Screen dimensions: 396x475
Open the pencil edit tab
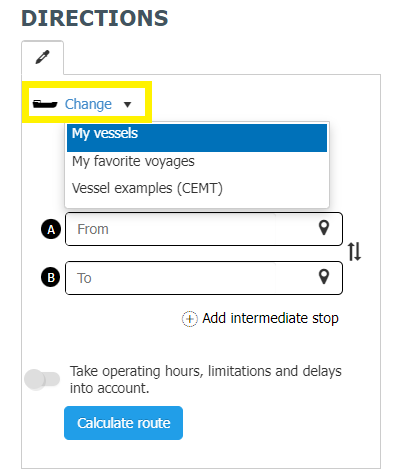coord(42,57)
